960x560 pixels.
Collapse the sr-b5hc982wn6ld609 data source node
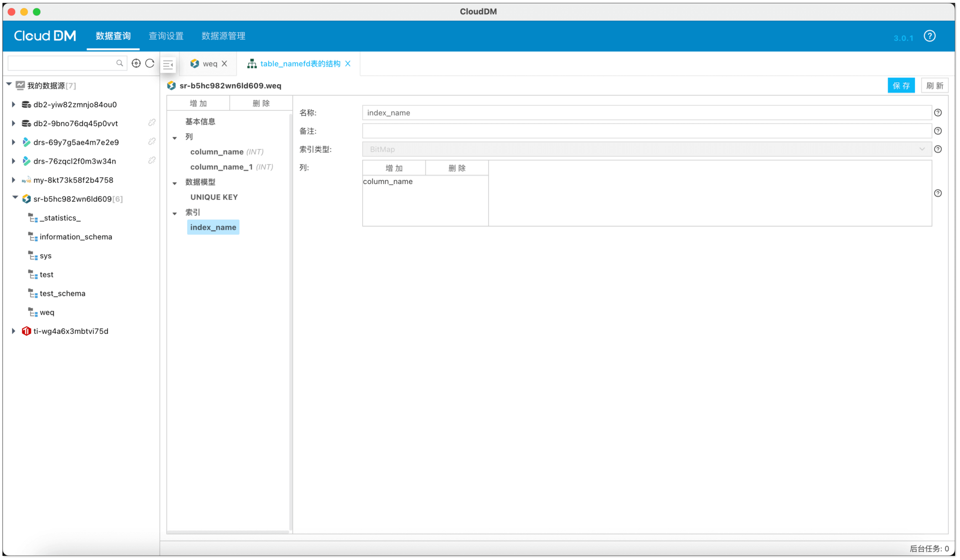tap(15, 197)
